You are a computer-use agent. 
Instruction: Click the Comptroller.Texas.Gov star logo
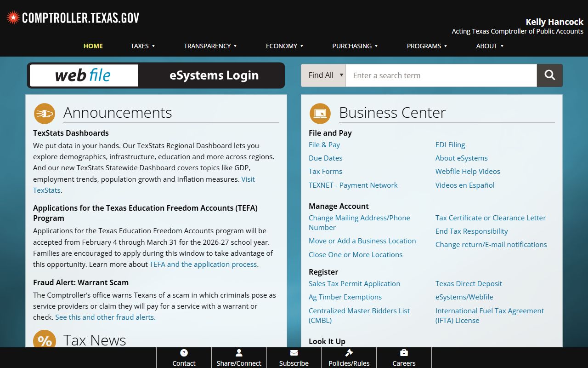click(13, 18)
